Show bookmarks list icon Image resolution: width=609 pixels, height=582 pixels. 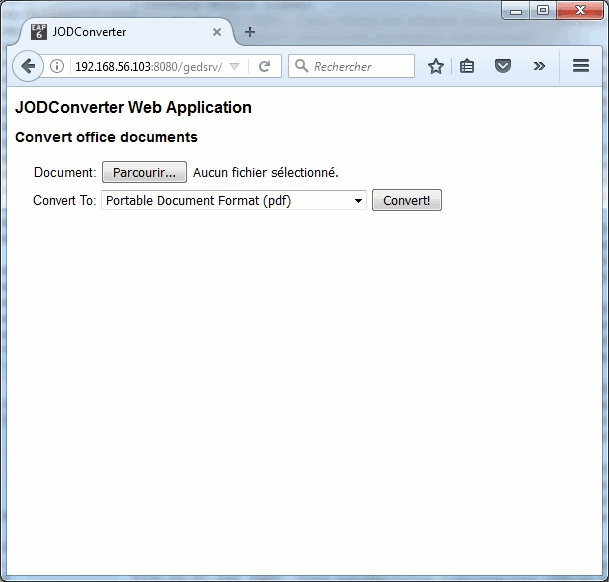click(468, 67)
